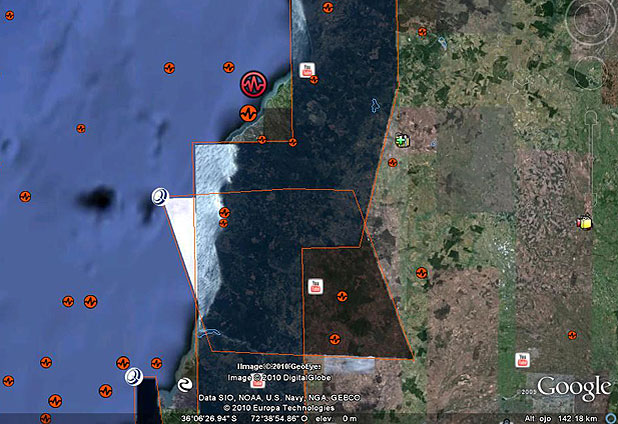Click the black wave icon near the bottom coastline
The height and width of the screenshot is (424, 618).
click(x=185, y=385)
